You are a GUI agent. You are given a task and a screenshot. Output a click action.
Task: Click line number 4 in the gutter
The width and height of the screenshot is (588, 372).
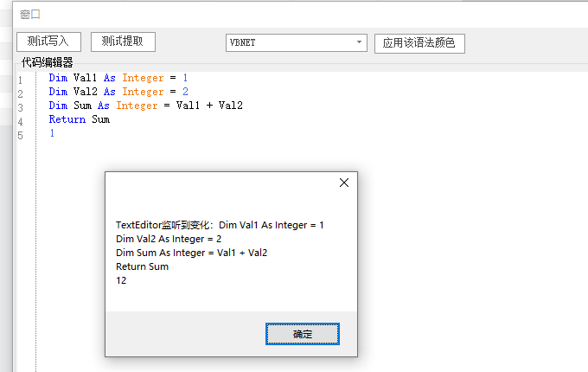click(x=20, y=121)
